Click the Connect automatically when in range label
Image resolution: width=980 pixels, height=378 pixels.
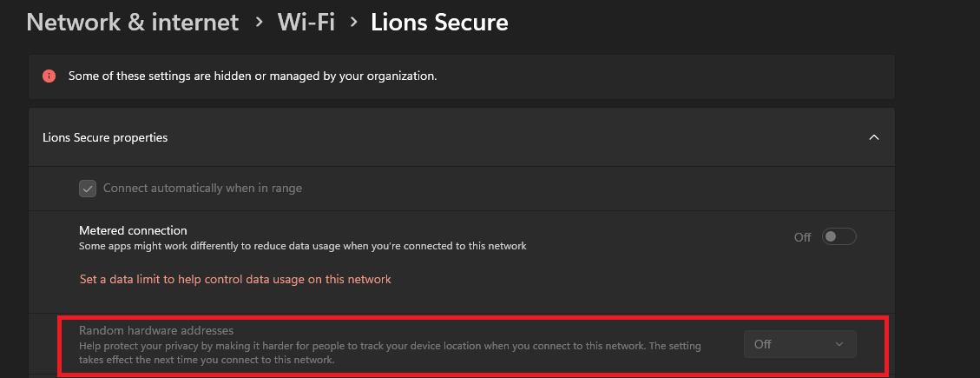pos(202,188)
